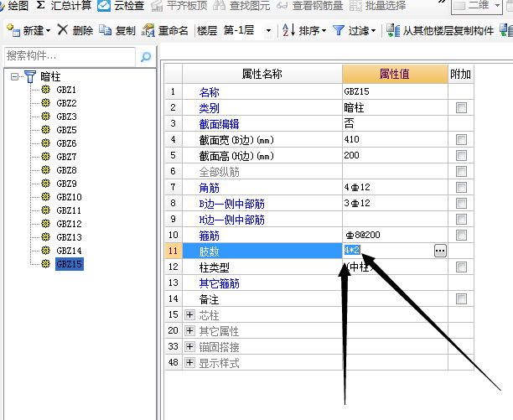The width and height of the screenshot is (513, 420).
Task: Select GBZ2 in the component tree
Action: point(66,103)
